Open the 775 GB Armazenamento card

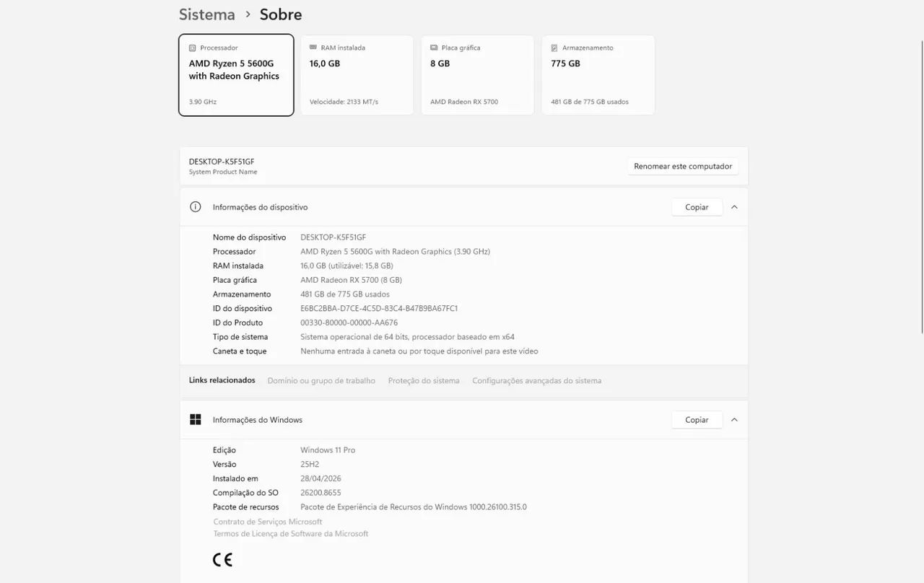point(598,75)
